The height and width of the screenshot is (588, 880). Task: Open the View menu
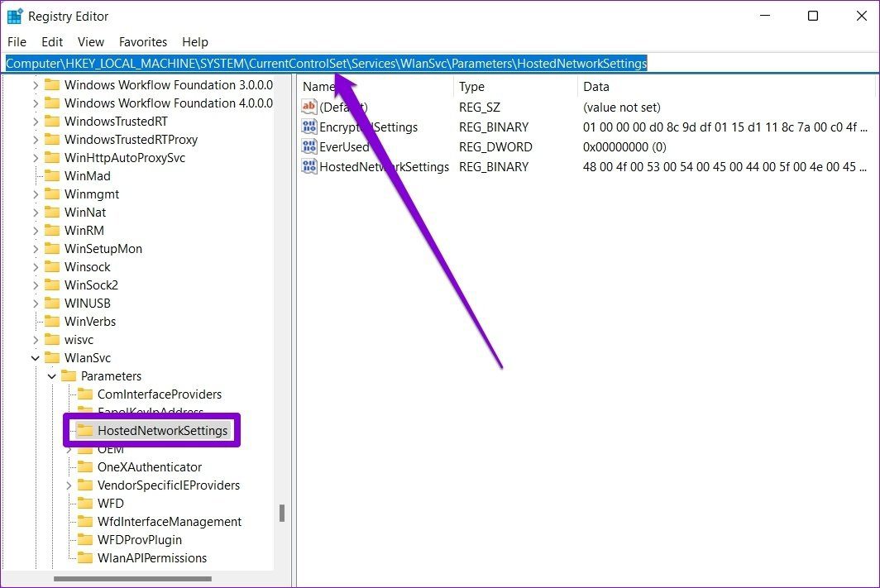(x=91, y=42)
